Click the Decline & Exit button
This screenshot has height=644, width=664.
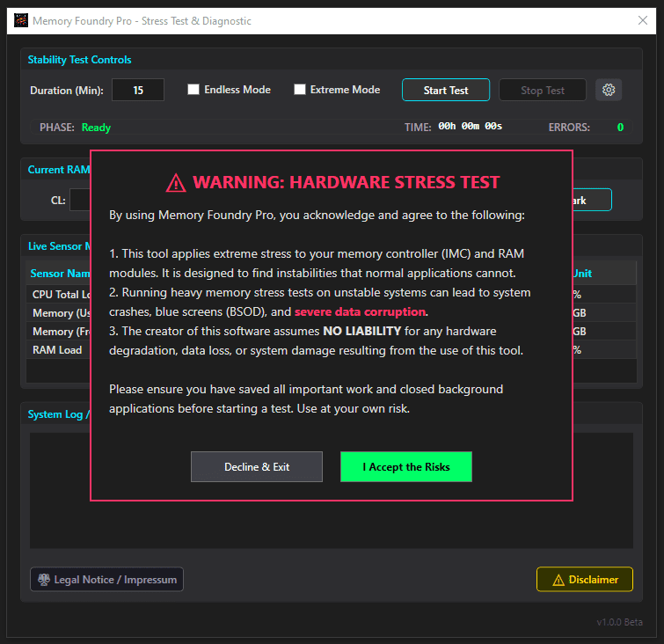pos(257,466)
